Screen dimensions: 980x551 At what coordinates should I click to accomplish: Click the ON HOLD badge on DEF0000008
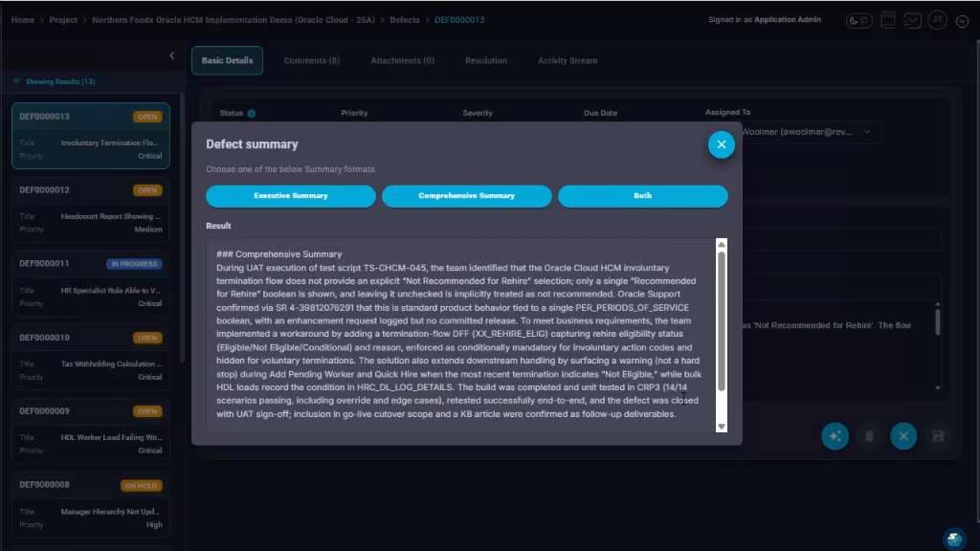[x=142, y=485]
